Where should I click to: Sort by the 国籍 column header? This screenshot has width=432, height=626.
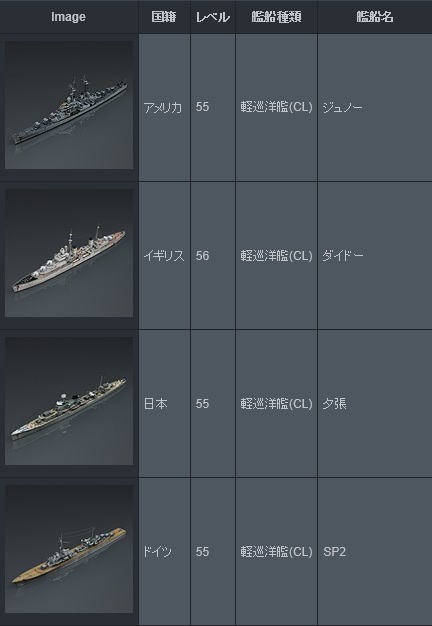pos(164,17)
